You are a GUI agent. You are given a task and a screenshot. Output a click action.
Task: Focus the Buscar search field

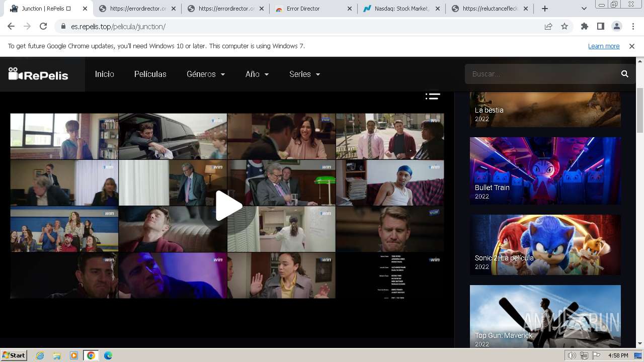point(541,74)
